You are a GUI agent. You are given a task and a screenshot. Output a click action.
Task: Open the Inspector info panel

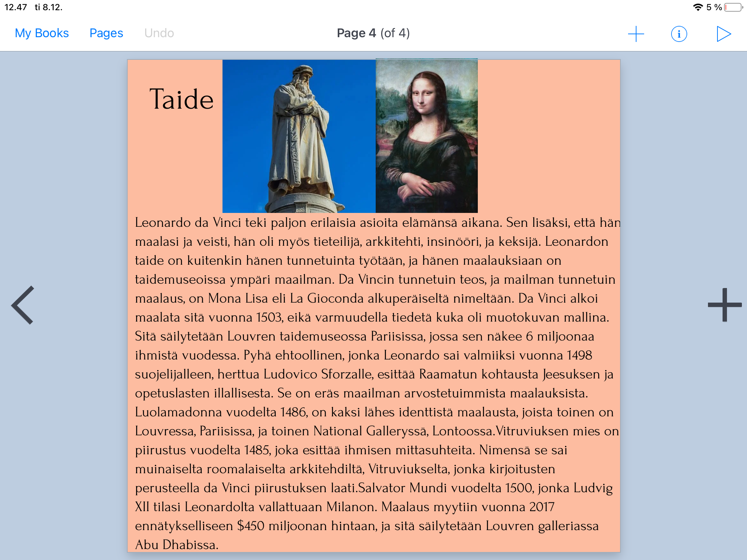[x=679, y=34]
